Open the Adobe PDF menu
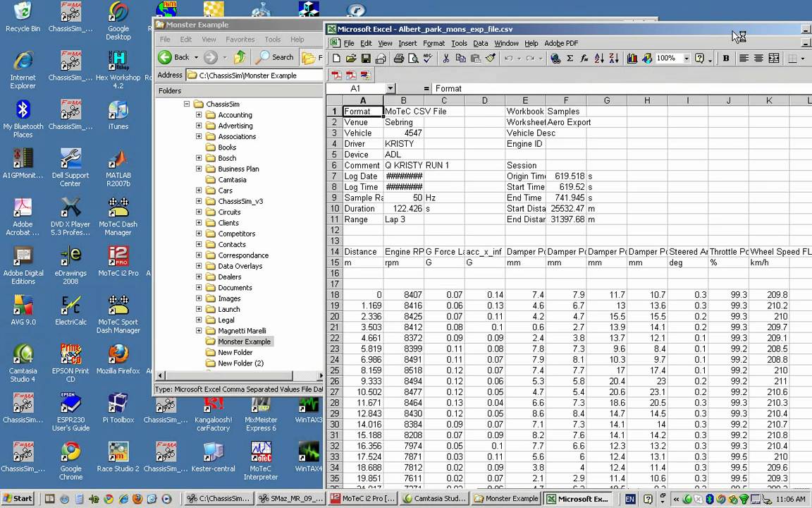 tap(561, 43)
